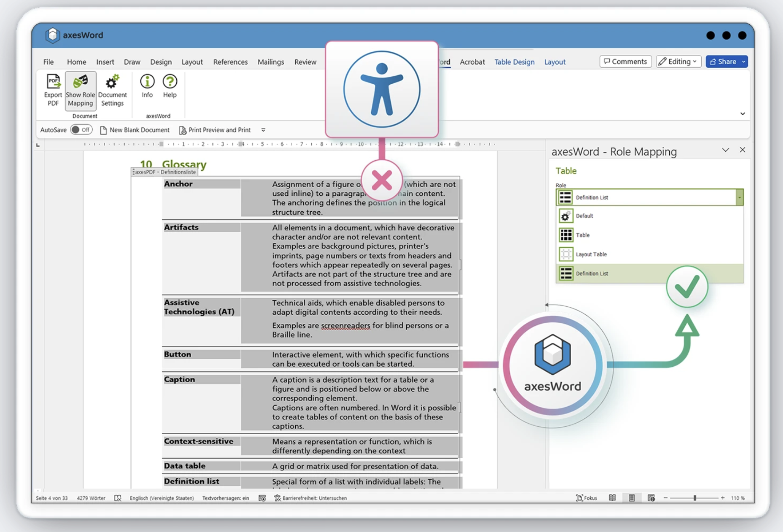
Task: Switch to the Table Design tab
Action: click(514, 62)
